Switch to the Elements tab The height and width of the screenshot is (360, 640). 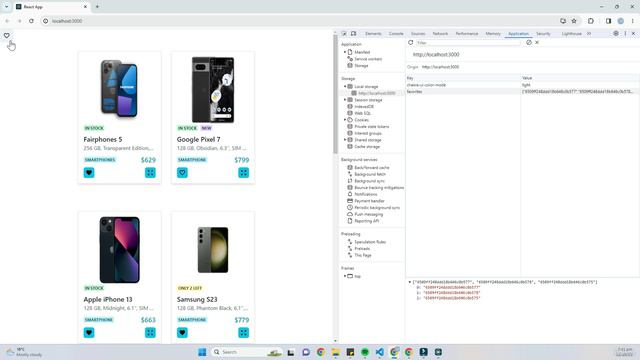pos(373,33)
